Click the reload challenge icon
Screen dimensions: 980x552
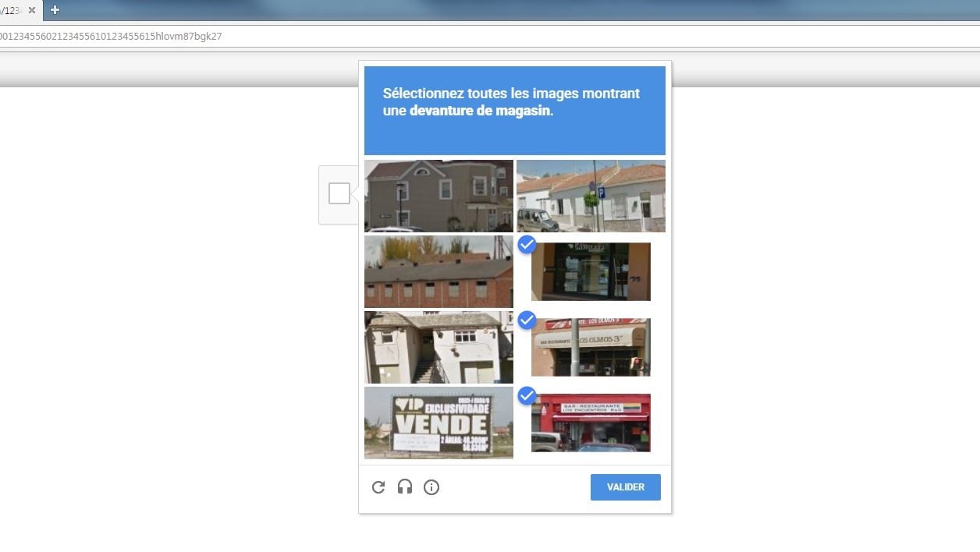[378, 487]
